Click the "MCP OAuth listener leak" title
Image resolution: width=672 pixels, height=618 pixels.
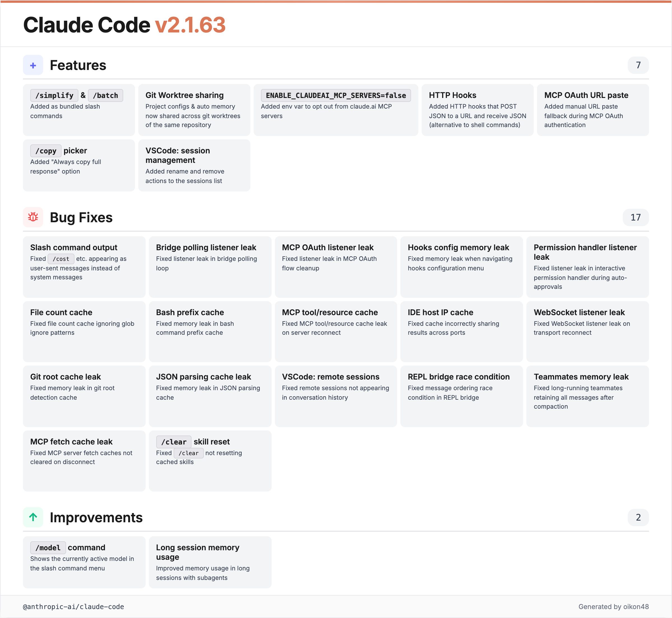pyautogui.click(x=328, y=247)
